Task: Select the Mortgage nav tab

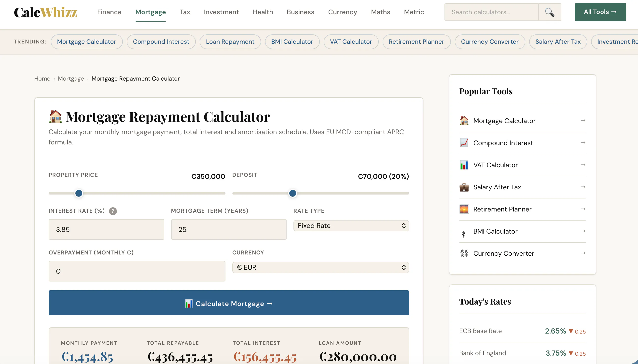Action: (x=151, y=12)
